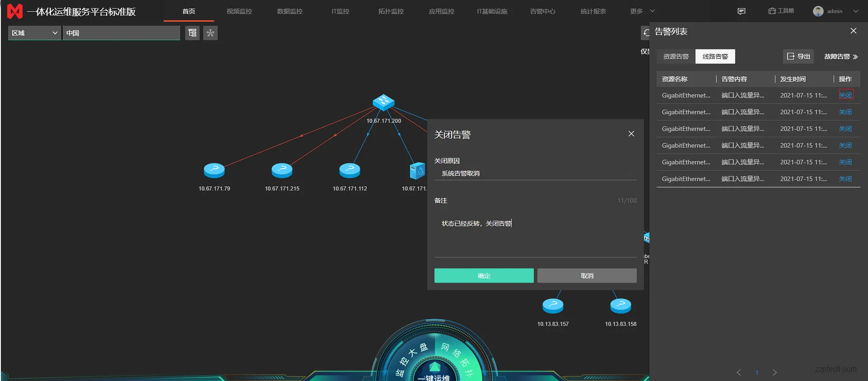Image resolution: width=868 pixels, height=381 pixels.
Task: Open 网络拓扑 on the dial
Action: pos(458,359)
